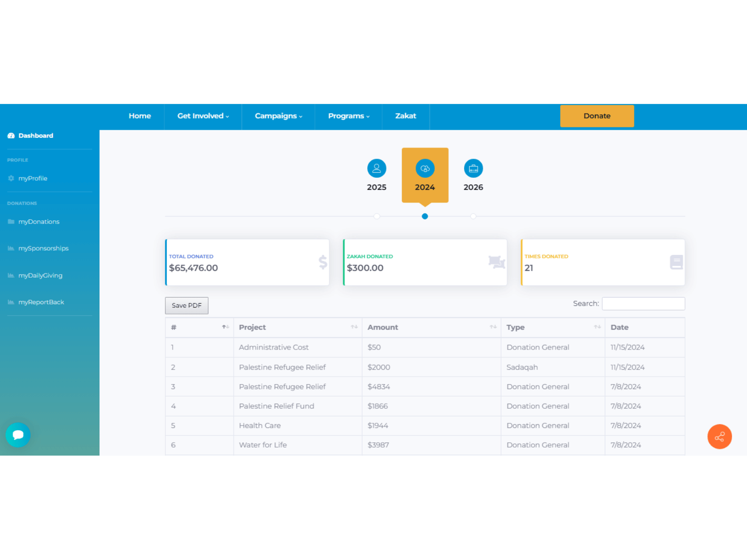Click the mySponsorships chart icon
This screenshot has height=560, width=747.
(11, 248)
